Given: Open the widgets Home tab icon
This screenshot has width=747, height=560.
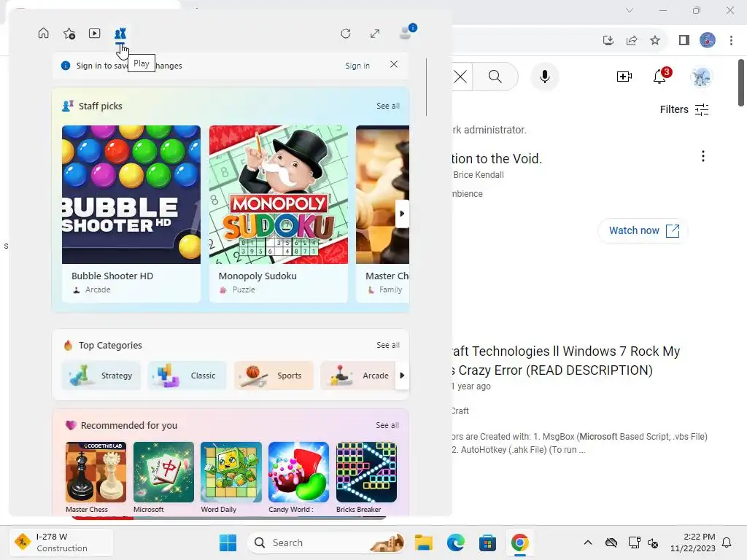Looking at the screenshot, I should (43, 34).
